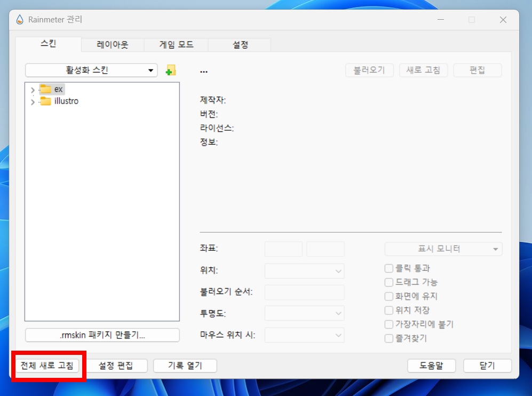
Task: Open the 투명도 combo box
Action: [x=304, y=313]
